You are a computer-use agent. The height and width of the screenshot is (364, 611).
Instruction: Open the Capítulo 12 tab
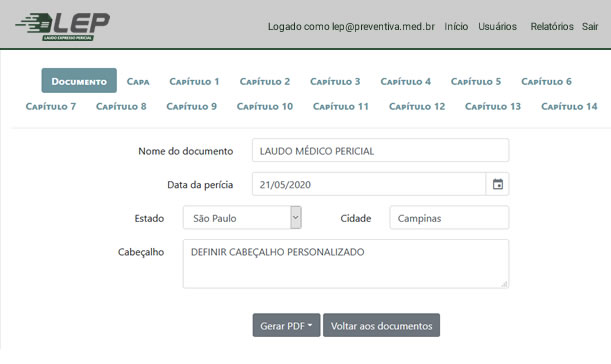pyautogui.click(x=417, y=106)
